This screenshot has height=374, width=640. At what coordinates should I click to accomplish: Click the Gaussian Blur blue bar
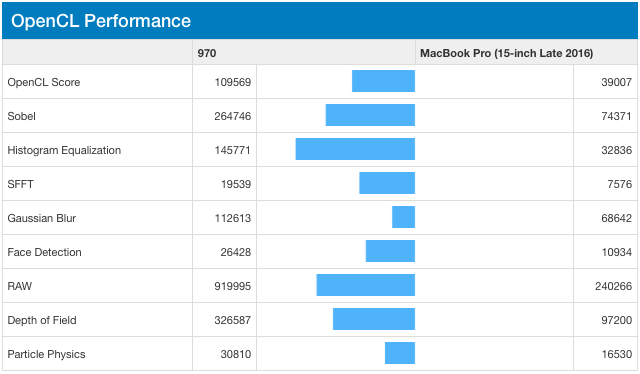tap(403, 217)
